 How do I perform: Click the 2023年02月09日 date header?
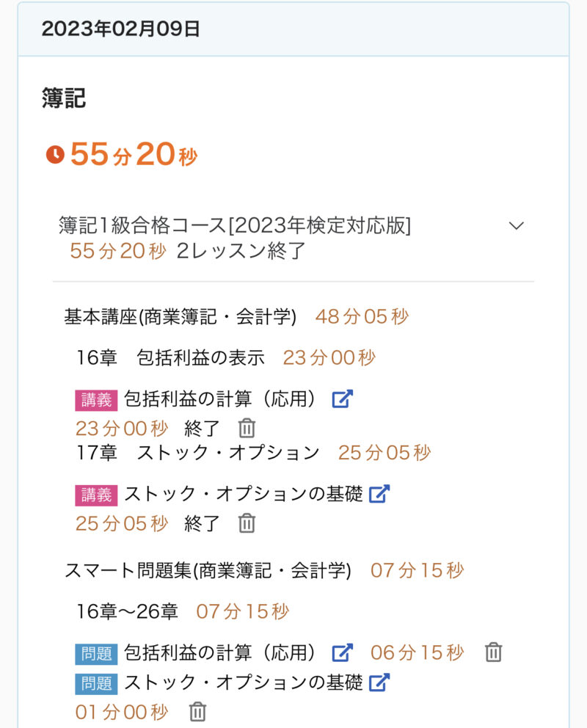coord(121,29)
